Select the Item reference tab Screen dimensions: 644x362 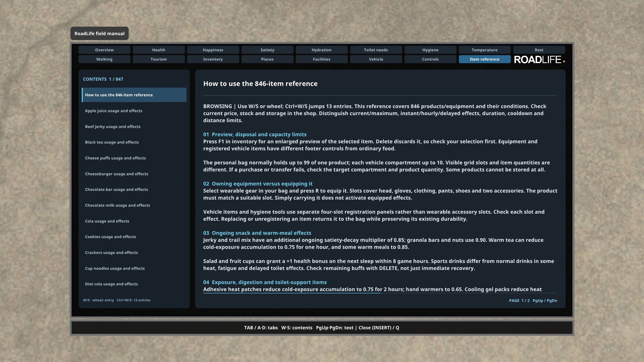tap(485, 59)
